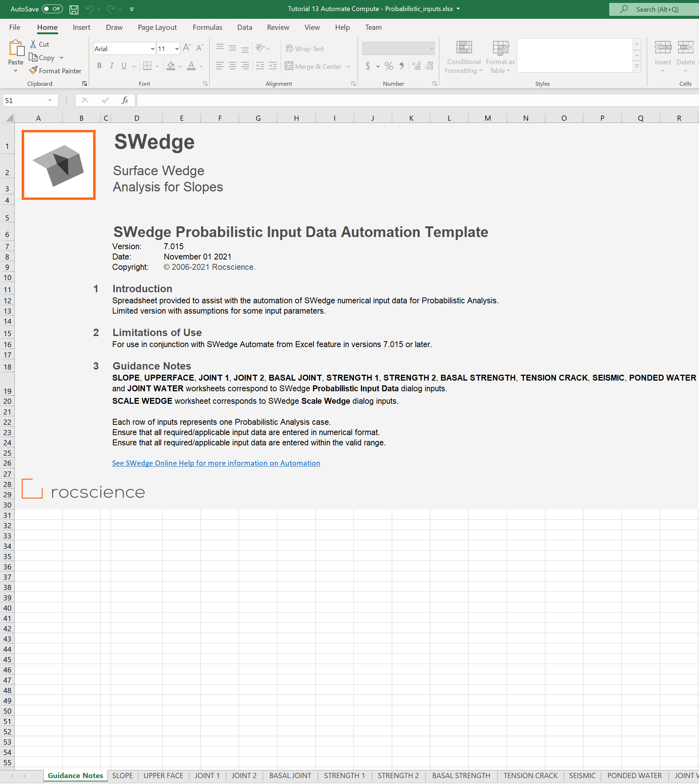The image size is (699, 784).
Task: Click the Align Right icon
Action: click(x=245, y=66)
